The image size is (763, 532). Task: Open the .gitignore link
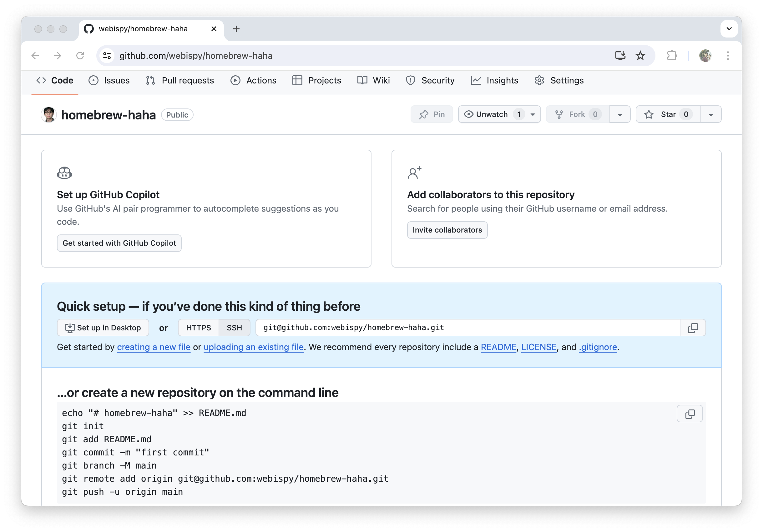598,347
